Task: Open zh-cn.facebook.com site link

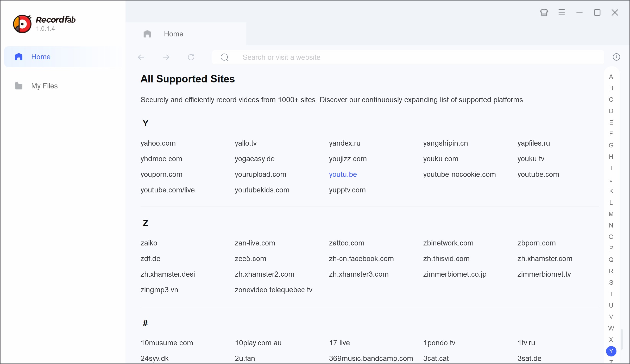Action: click(x=361, y=259)
